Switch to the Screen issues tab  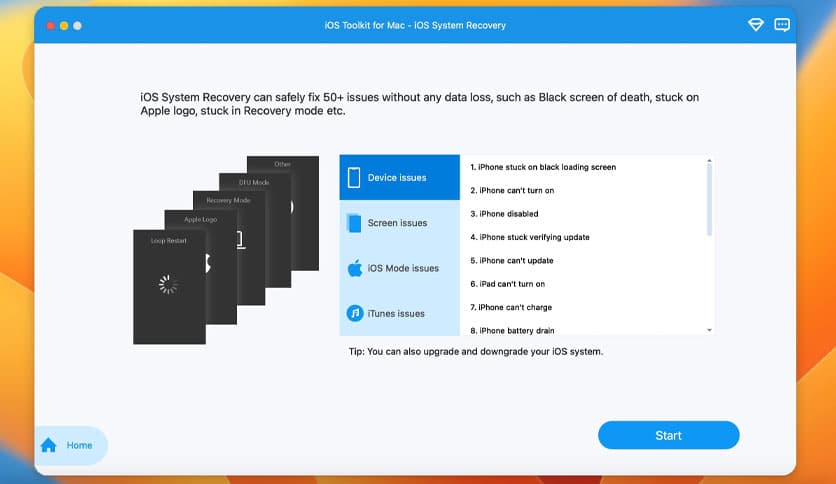pyautogui.click(x=399, y=223)
